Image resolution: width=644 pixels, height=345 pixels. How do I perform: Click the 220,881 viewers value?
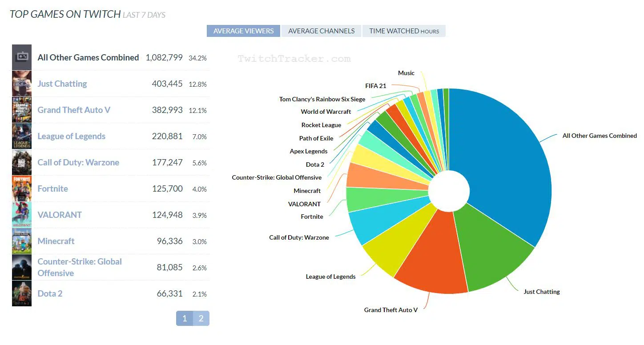coord(167,136)
